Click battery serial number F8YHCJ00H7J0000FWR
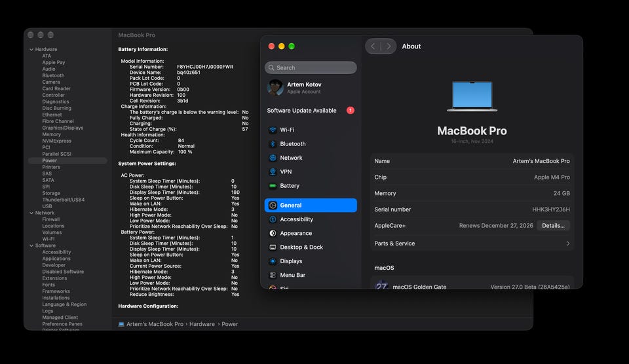 point(205,67)
